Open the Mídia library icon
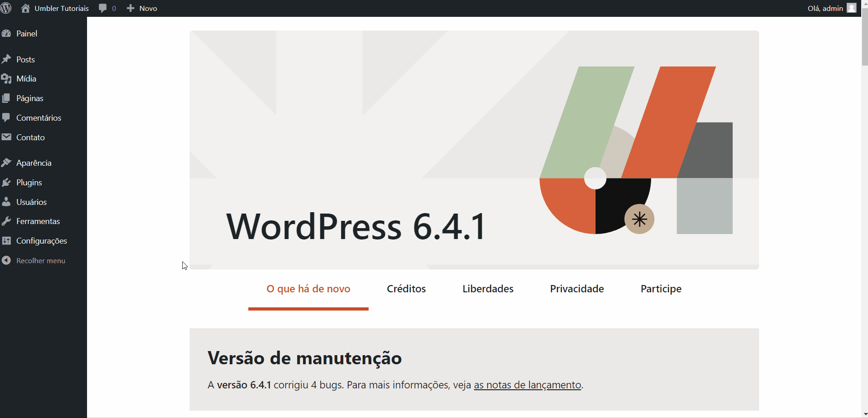 (7, 78)
